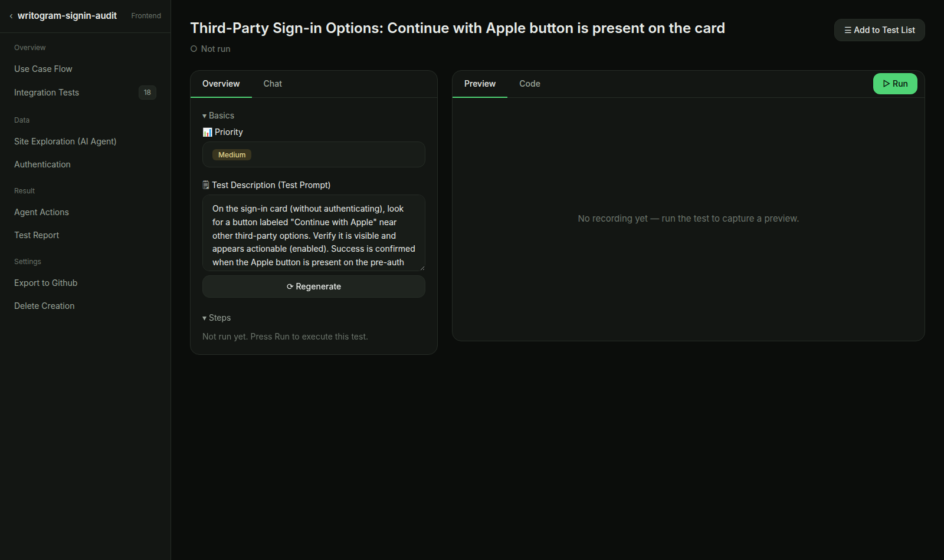Collapse the Steps section
Image resolution: width=944 pixels, height=560 pixels.
(x=217, y=318)
